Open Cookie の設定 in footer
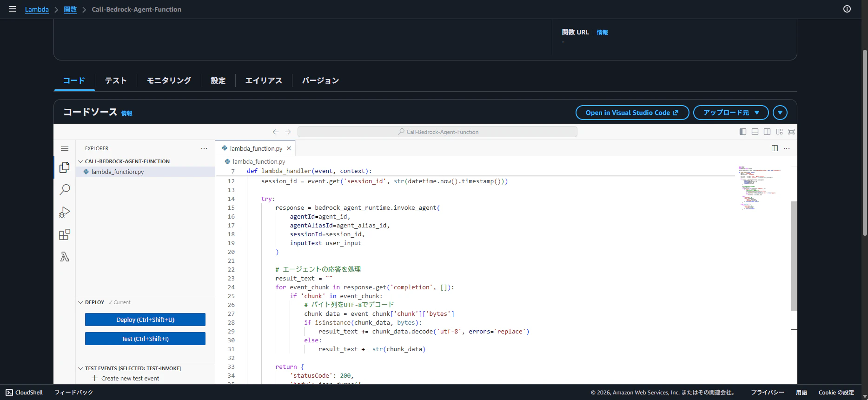Viewport: 868px width, 400px height. (x=836, y=393)
